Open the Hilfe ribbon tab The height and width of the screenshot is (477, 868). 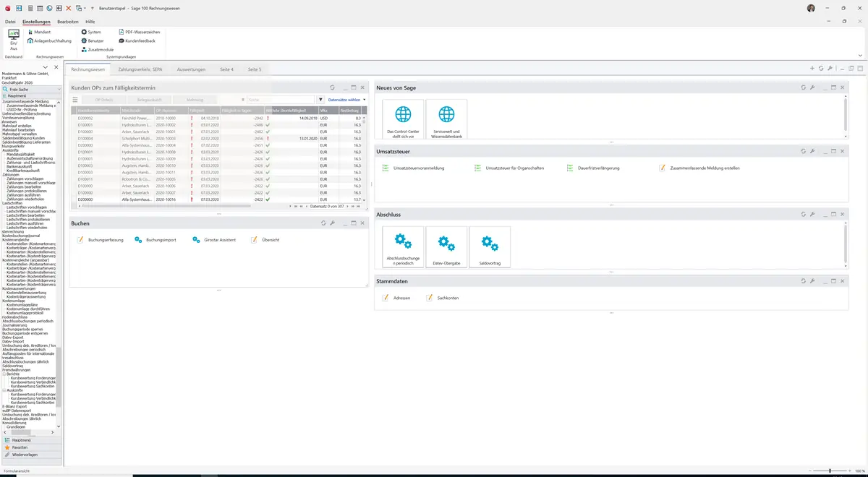click(x=90, y=22)
